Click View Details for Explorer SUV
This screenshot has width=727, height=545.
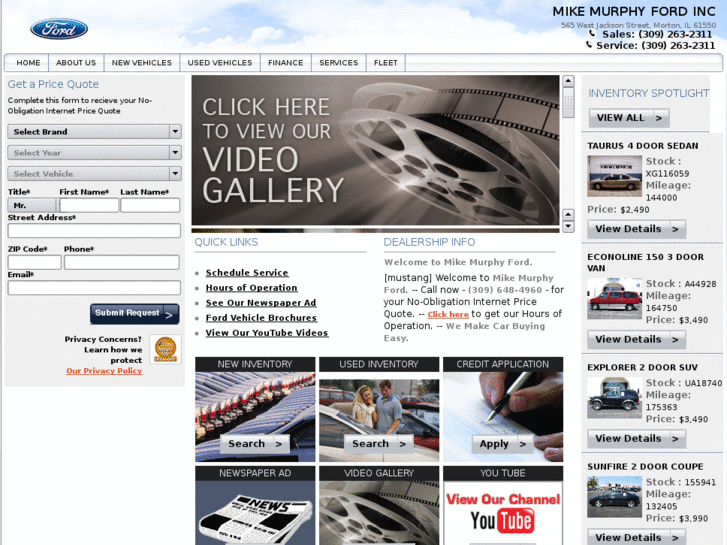(637, 438)
